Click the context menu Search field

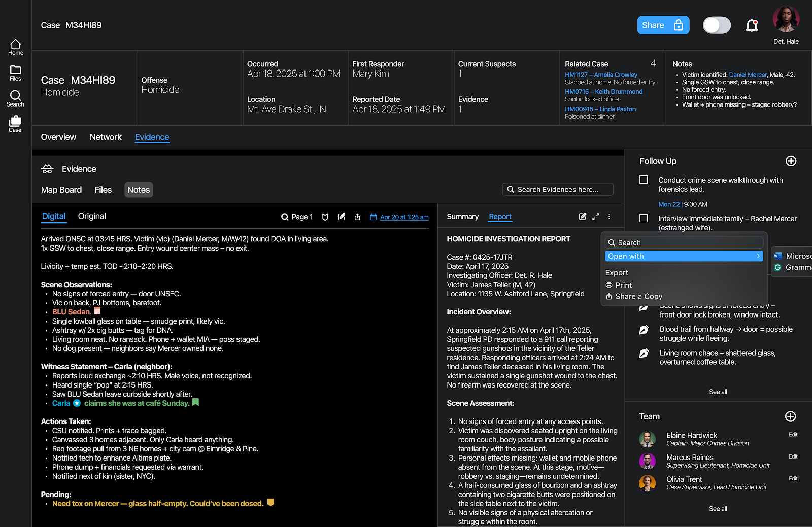(x=684, y=243)
